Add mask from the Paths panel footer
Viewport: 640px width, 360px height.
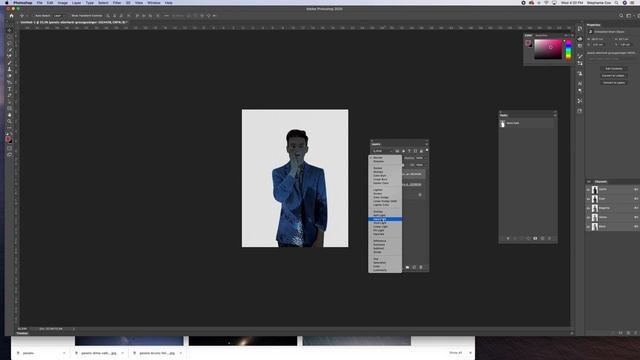tap(535, 238)
